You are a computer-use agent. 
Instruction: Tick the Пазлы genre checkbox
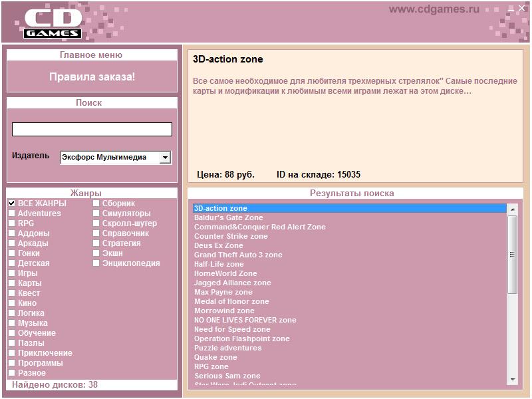click(12, 342)
